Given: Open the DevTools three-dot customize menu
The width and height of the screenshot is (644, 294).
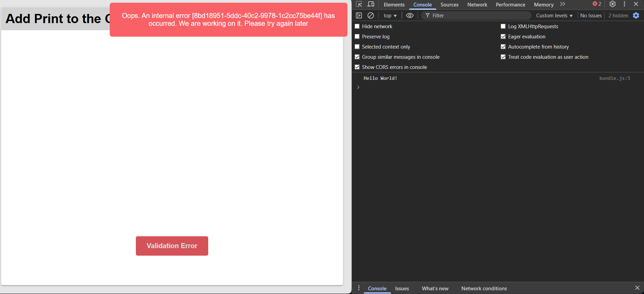Looking at the screenshot, I should [x=624, y=4].
